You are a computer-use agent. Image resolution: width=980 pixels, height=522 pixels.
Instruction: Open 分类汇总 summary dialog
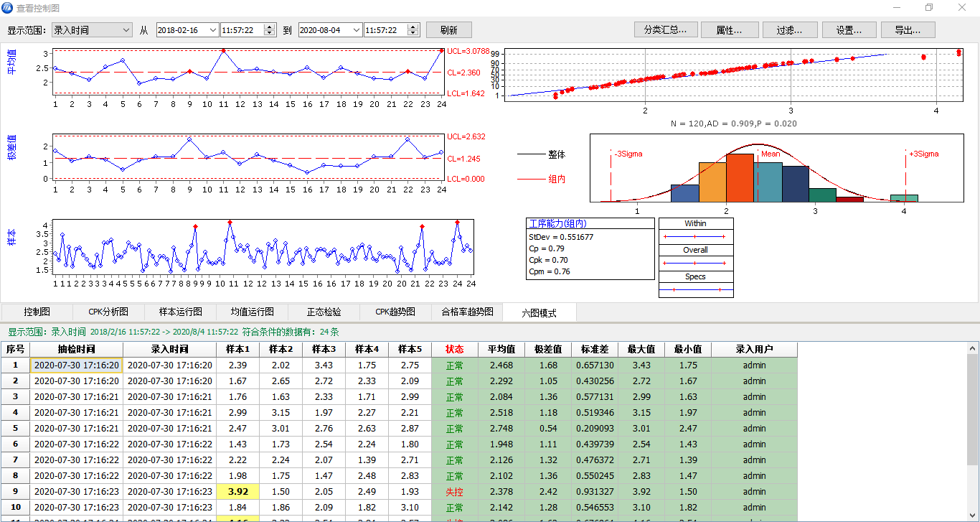[x=666, y=30]
